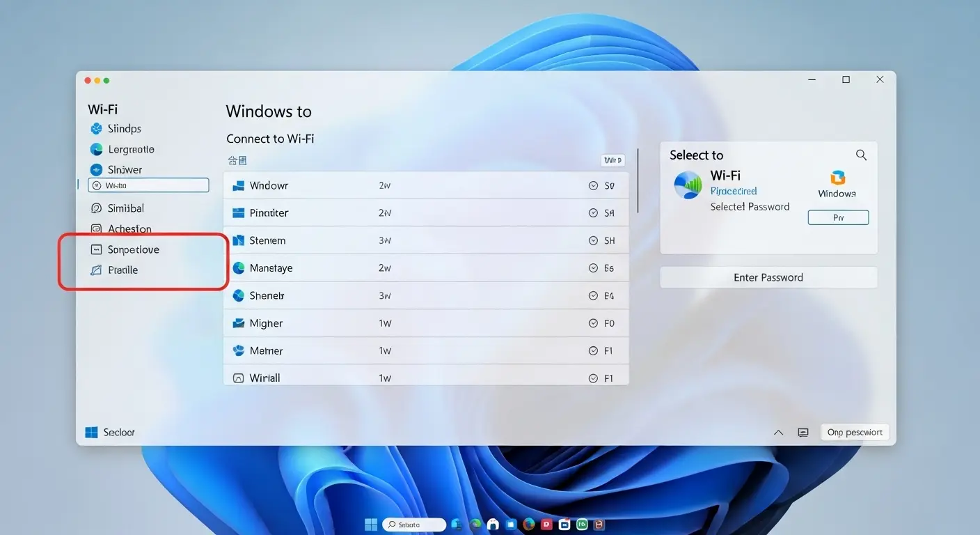Click the Pinatiter network row icon
980x535 pixels.
[x=238, y=212]
